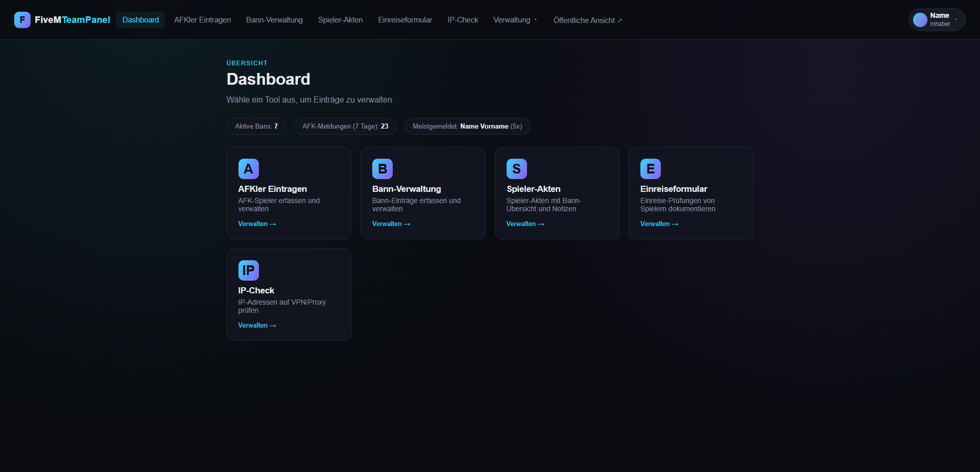Click the Bann-Verwaltung card title
The image size is (980, 472).
click(x=407, y=189)
